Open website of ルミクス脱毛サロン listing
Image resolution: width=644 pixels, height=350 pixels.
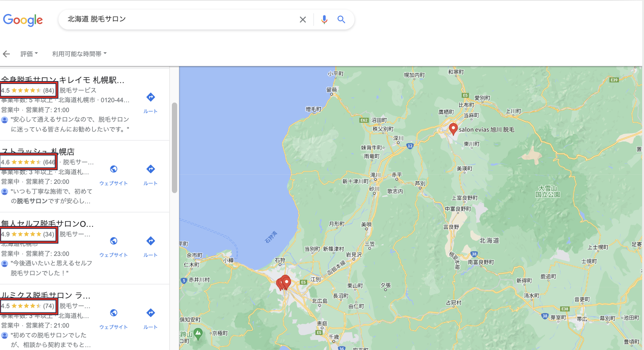click(113, 319)
